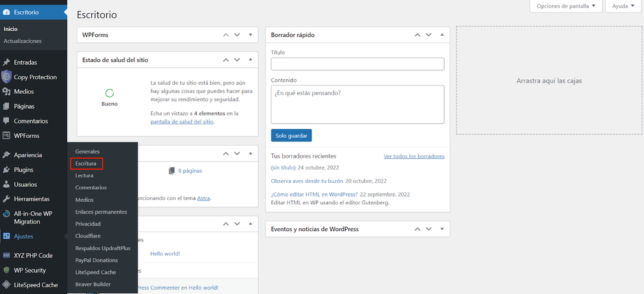Click the Copy Protection shield icon
This screenshot has height=294, width=644.
click(x=6, y=77)
